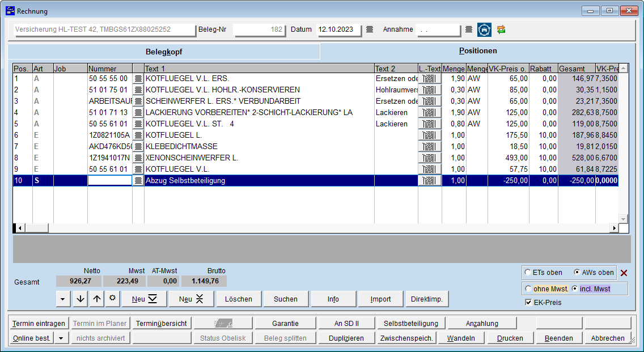Click the orange-green swap arrows icon
This screenshot has height=352, width=644.
pos(501,29)
